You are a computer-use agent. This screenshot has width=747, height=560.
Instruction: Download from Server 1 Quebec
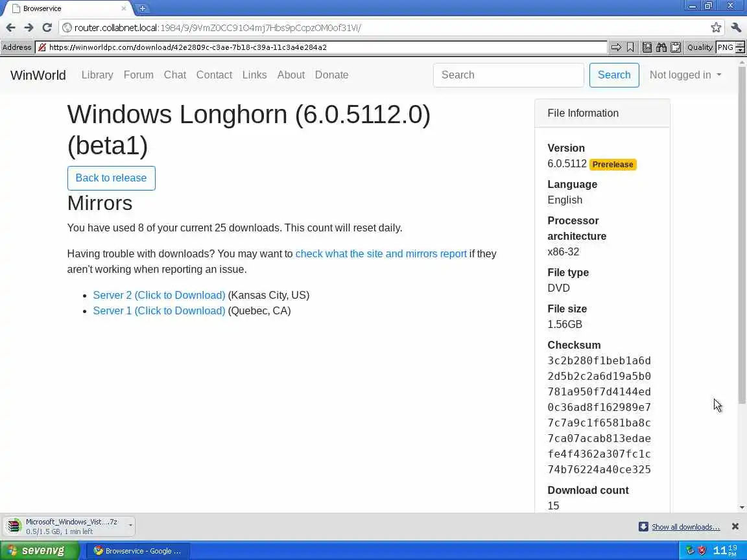pyautogui.click(x=159, y=311)
